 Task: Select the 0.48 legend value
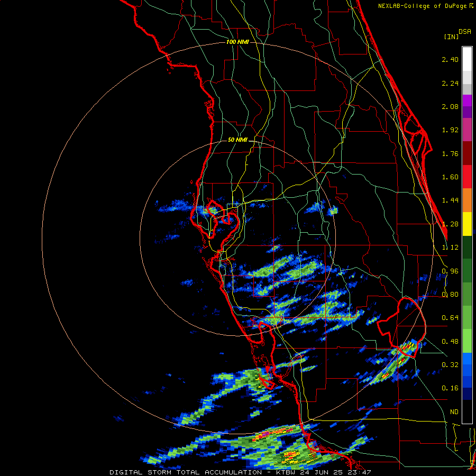coord(450,342)
